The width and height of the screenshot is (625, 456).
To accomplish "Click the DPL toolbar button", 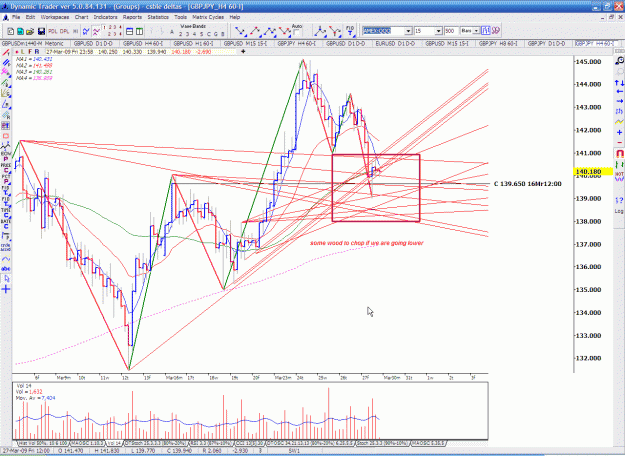I will pos(65,31).
